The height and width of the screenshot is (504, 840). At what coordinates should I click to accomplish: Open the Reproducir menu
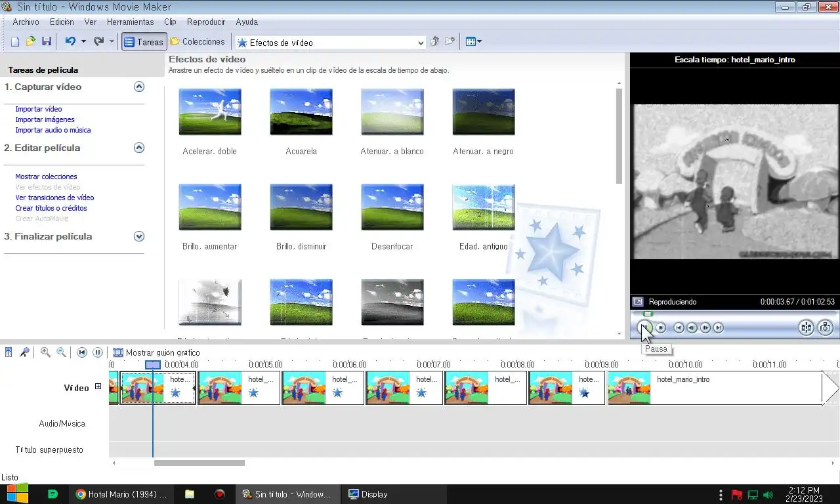[x=206, y=22]
